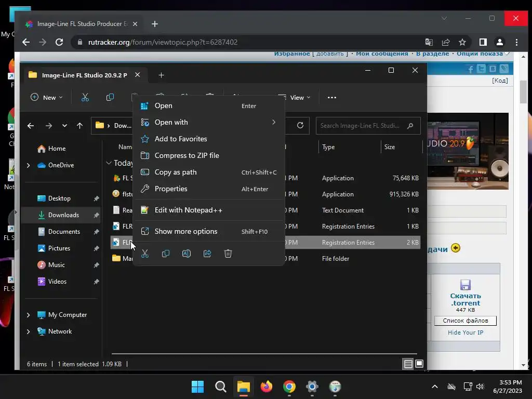The width and height of the screenshot is (532, 399).
Task: Switch to details view layout icon
Action: (x=408, y=364)
